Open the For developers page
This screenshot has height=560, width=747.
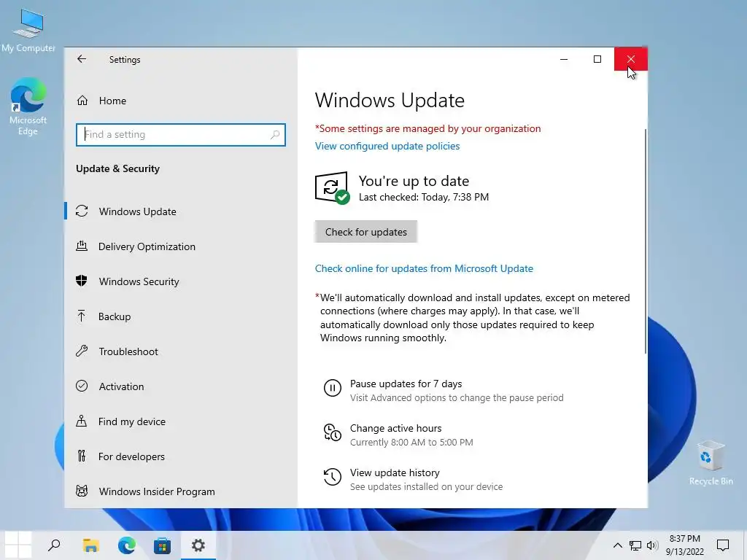181,456
